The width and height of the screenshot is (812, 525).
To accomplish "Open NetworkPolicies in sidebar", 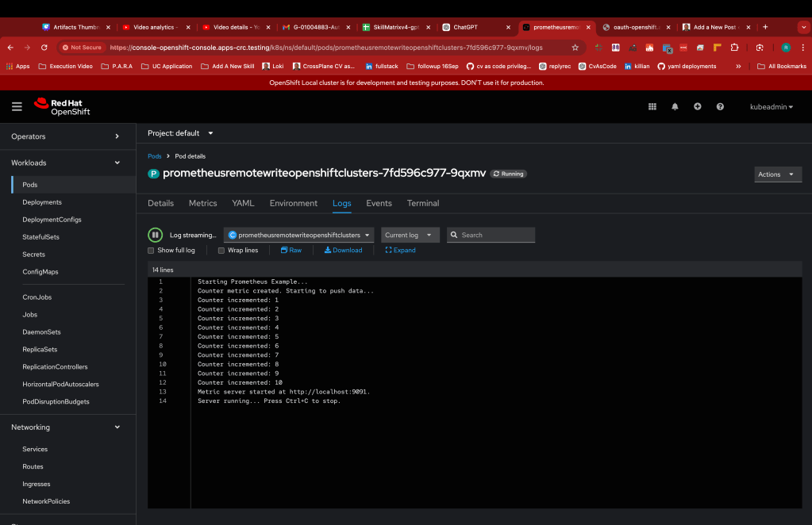I will (x=46, y=502).
